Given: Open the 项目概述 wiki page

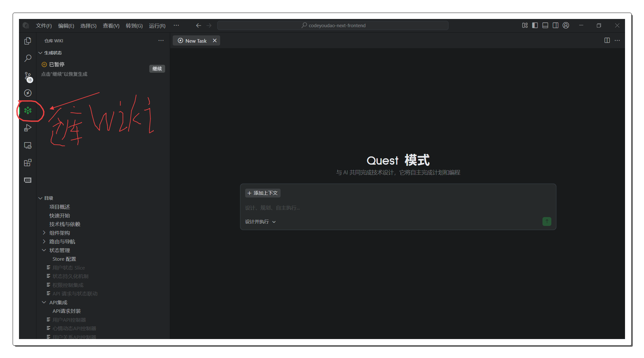Looking at the screenshot, I should (59, 207).
